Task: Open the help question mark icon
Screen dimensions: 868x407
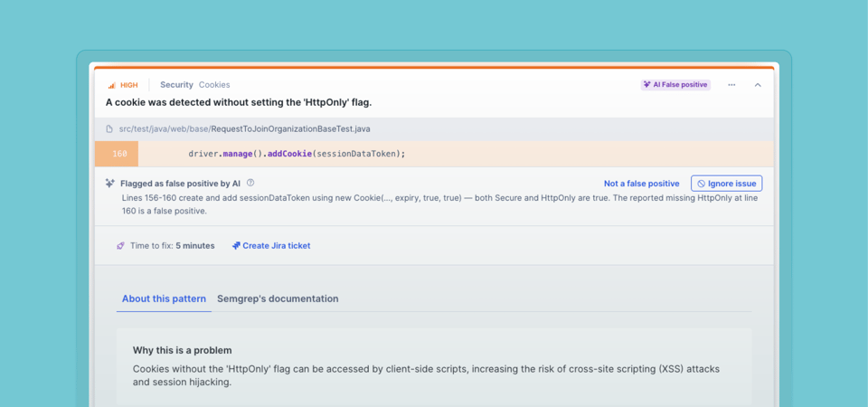Action: 250,183
